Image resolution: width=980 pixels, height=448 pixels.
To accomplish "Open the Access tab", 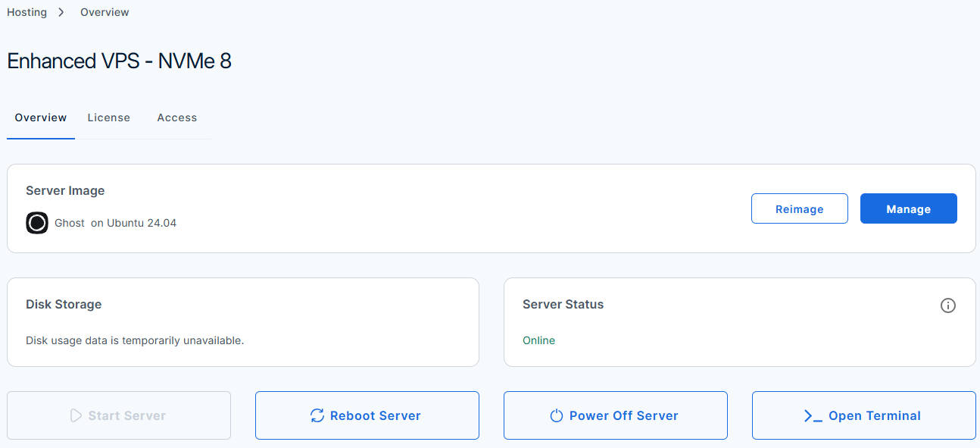I will point(177,117).
